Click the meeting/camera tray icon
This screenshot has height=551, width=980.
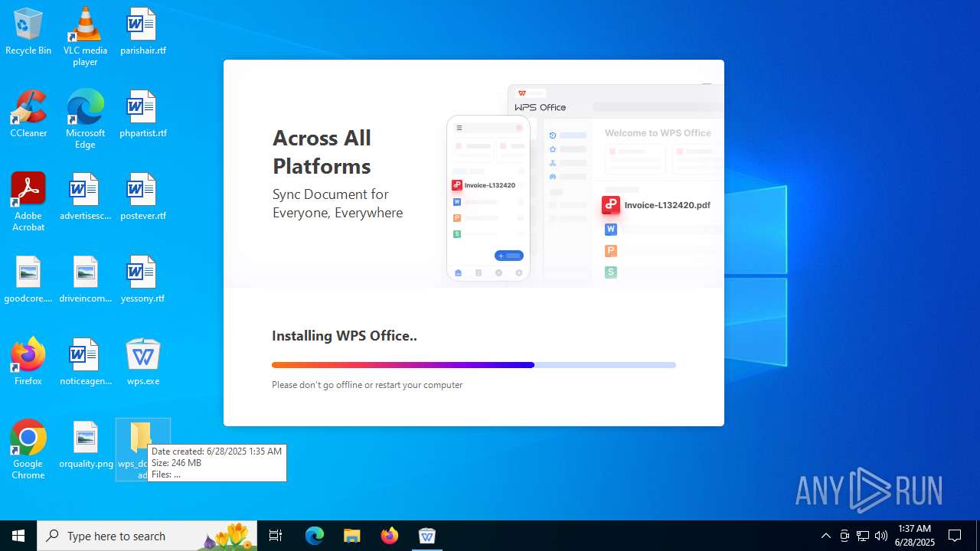tap(844, 536)
